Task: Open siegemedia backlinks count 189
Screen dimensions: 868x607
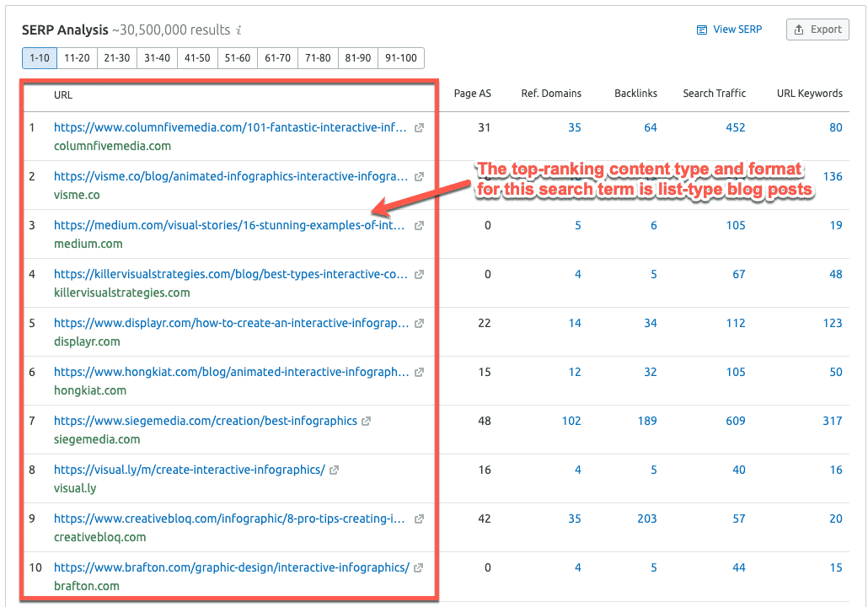Action: (646, 421)
